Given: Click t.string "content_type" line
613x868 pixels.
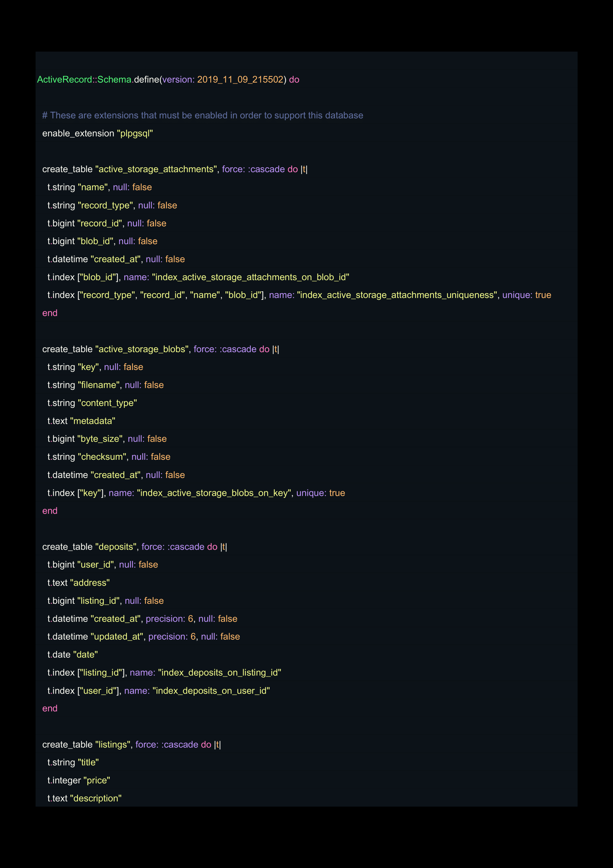Looking at the screenshot, I should 92,403.
